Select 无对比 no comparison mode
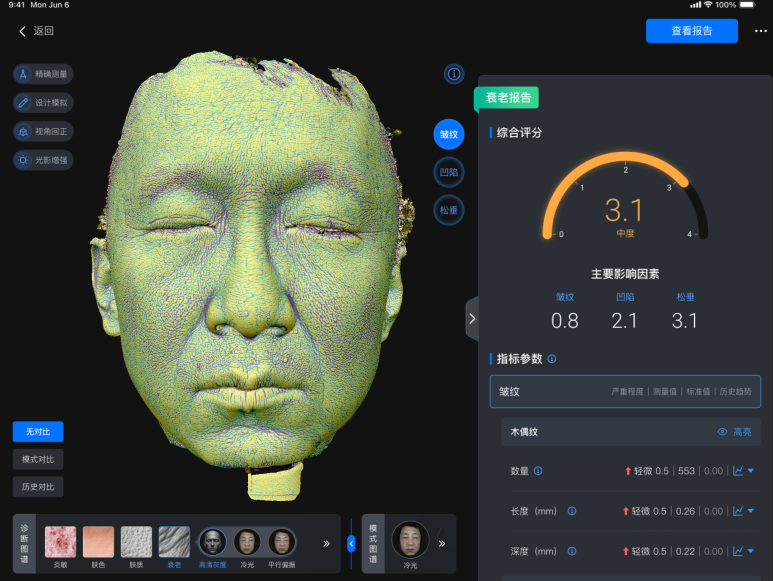The height and width of the screenshot is (581, 773). (x=38, y=432)
